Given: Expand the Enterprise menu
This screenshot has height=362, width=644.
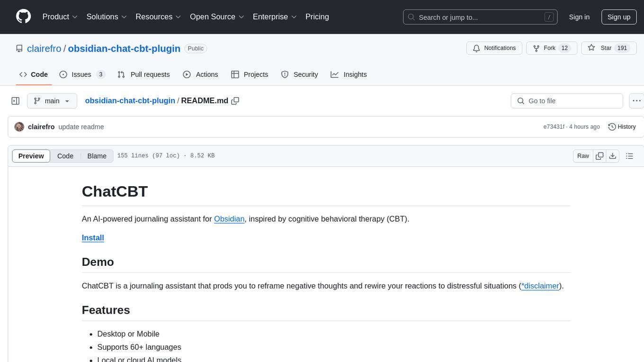Looking at the screenshot, I should (x=275, y=17).
